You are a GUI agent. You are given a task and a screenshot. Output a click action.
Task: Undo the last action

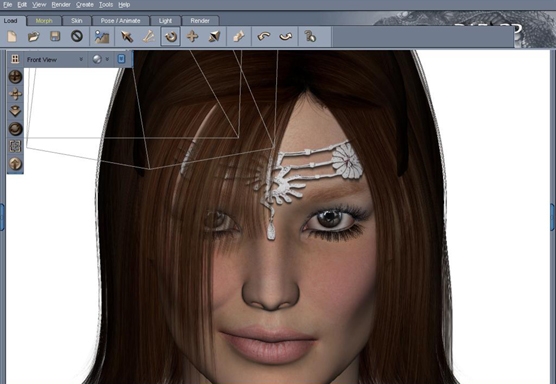pos(263,36)
